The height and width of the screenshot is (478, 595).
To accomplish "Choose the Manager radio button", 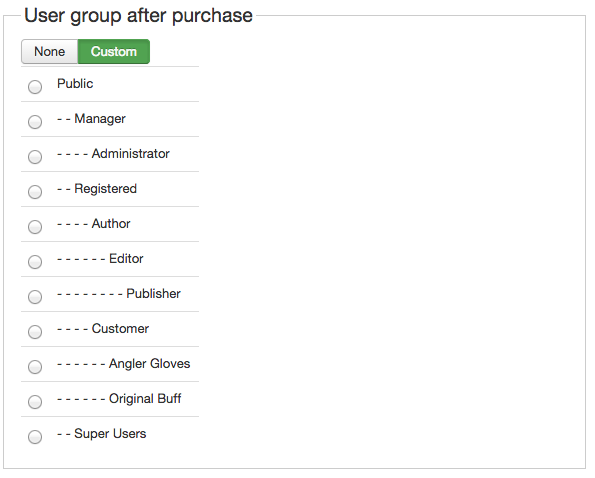I will [35, 122].
